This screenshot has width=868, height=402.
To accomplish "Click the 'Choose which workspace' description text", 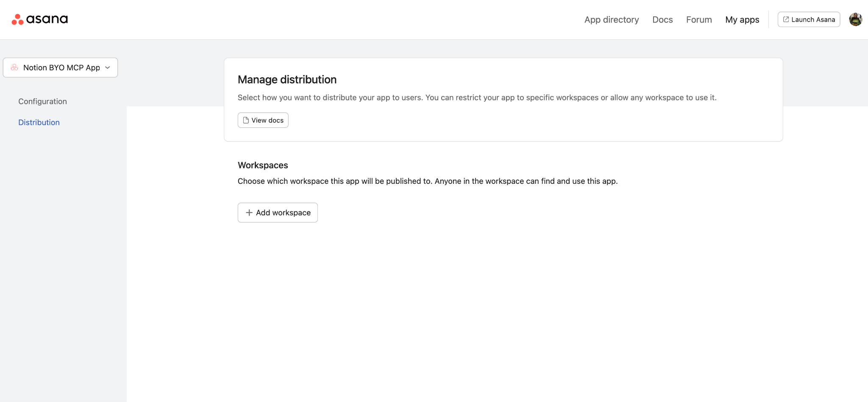I will pos(428,181).
